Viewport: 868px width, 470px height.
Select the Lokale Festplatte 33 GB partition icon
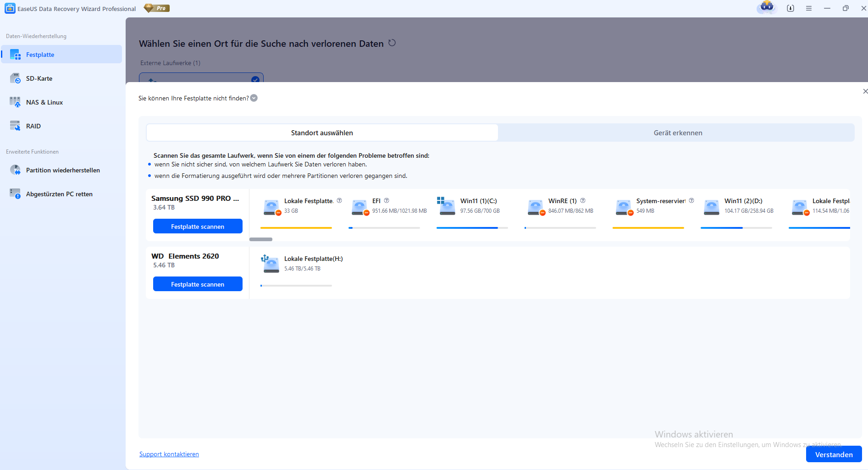click(x=272, y=207)
